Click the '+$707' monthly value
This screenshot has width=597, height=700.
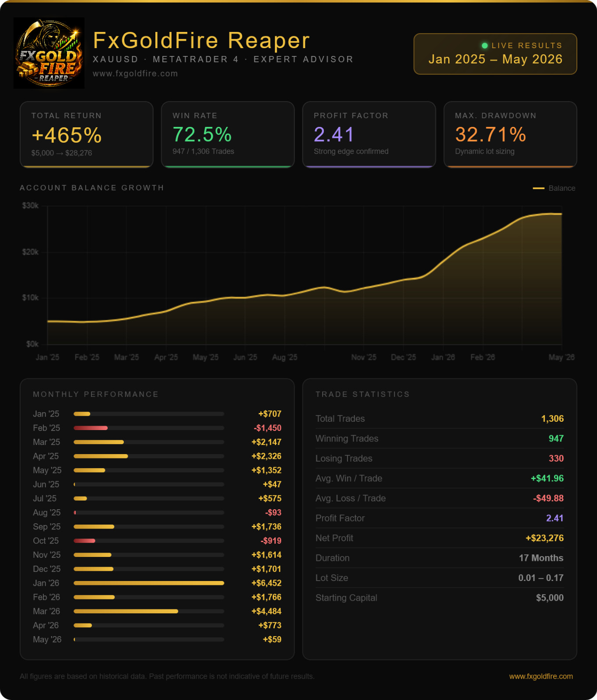(x=270, y=414)
